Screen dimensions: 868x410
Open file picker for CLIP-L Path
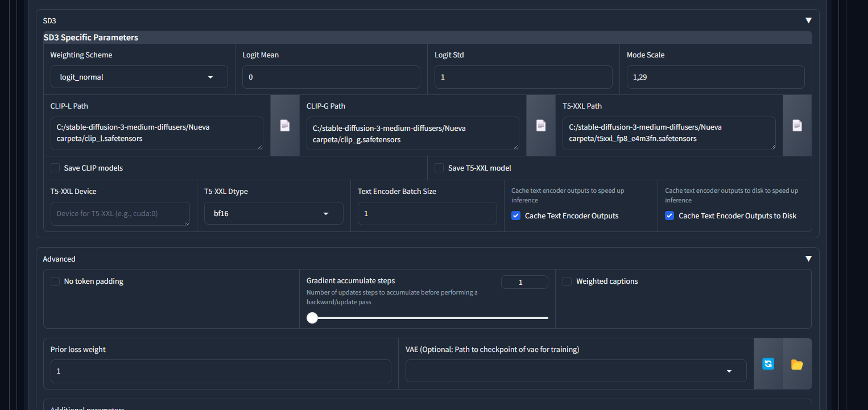pos(285,126)
